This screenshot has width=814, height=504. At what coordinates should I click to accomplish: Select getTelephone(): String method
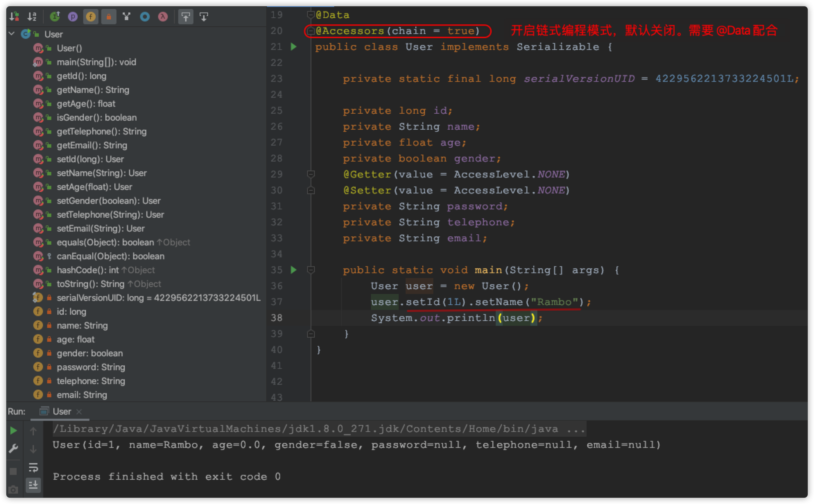pyautogui.click(x=102, y=131)
